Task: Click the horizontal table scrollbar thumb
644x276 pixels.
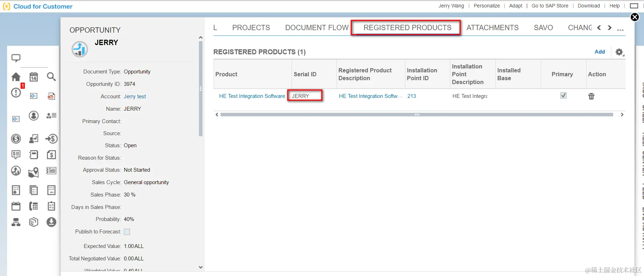Action: pyautogui.click(x=417, y=115)
